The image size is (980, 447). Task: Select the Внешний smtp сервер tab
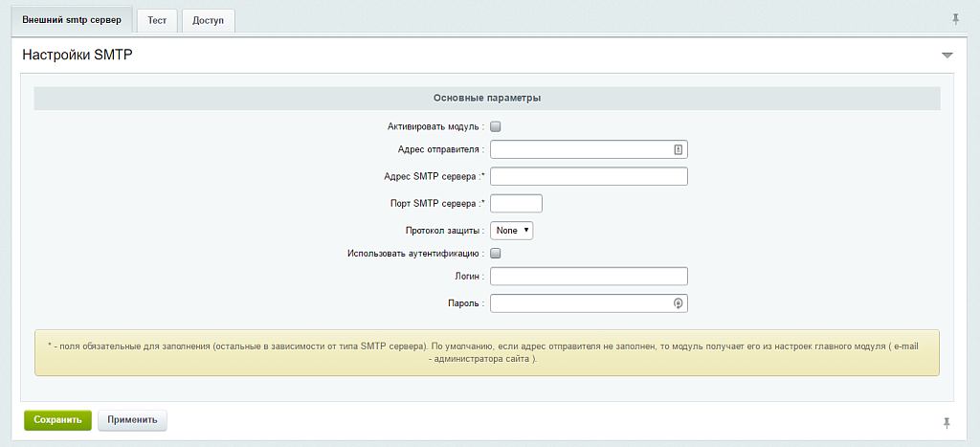(72, 20)
